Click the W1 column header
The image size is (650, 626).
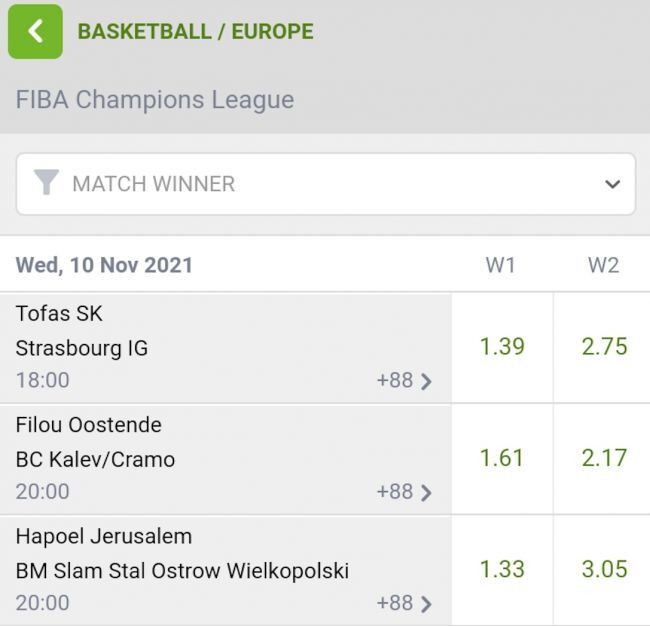click(x=501, y=265)
